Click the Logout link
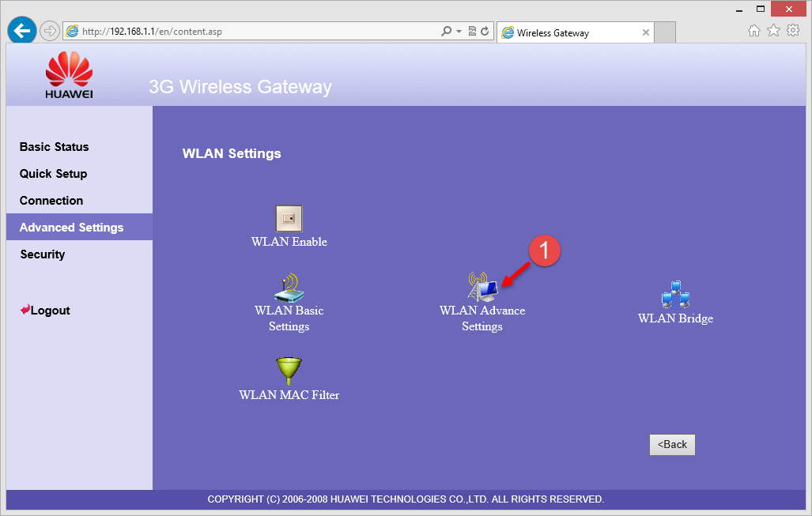812x516 pixels. pyautogui.click(x=50, y=311)
